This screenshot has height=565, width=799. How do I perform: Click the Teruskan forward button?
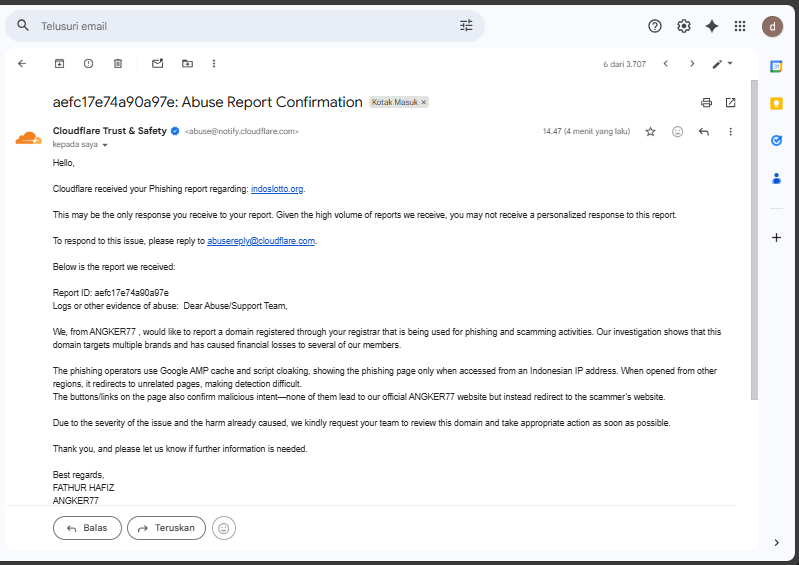pyautogui.click(x=166, y=528)
